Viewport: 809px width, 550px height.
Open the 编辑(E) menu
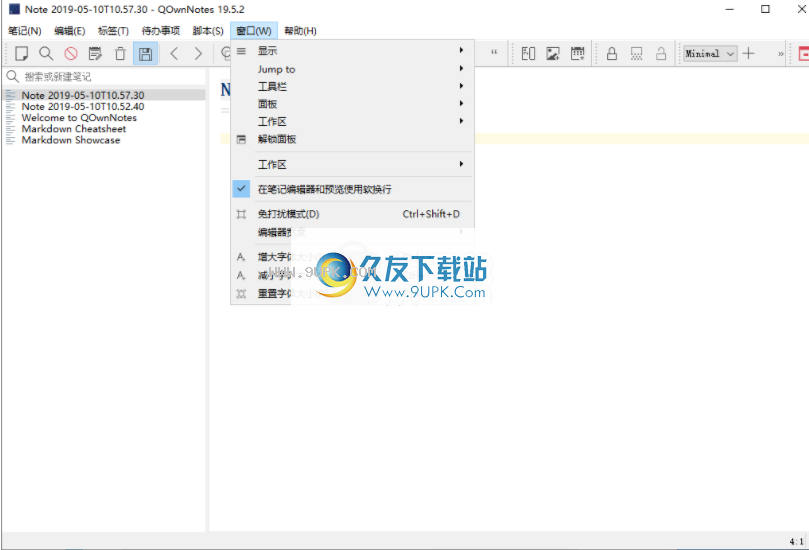point(70,31)
